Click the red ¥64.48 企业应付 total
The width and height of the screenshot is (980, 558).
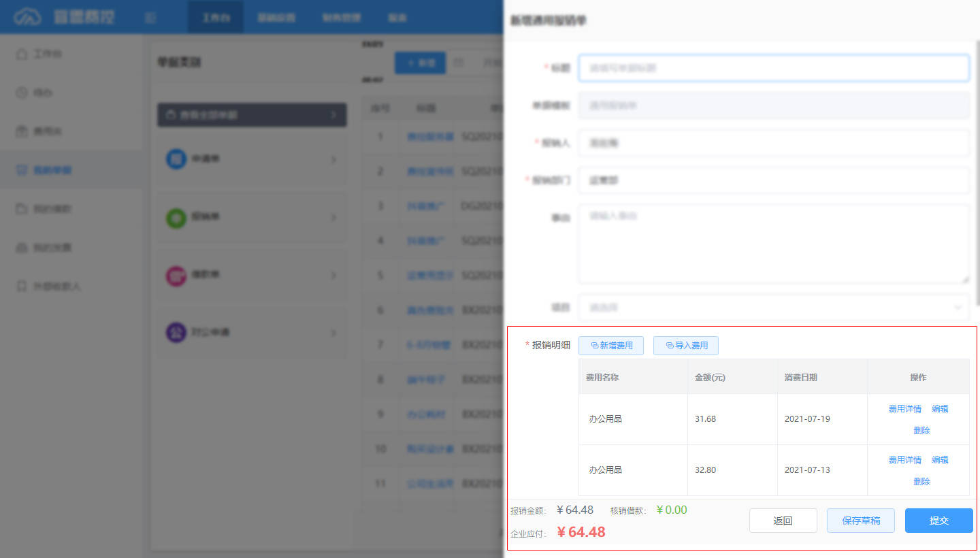(581, 532)
